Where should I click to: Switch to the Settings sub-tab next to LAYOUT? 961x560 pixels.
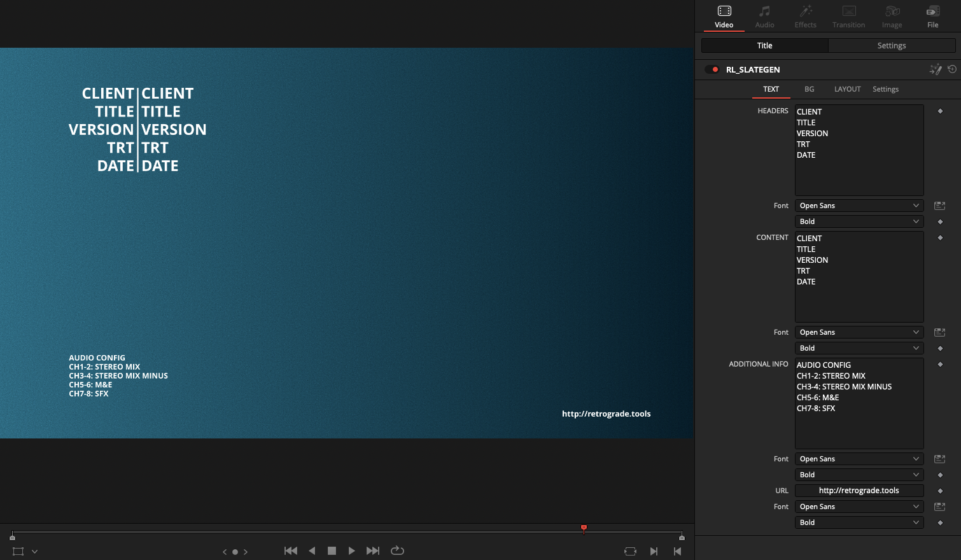[x=885, y=89]
